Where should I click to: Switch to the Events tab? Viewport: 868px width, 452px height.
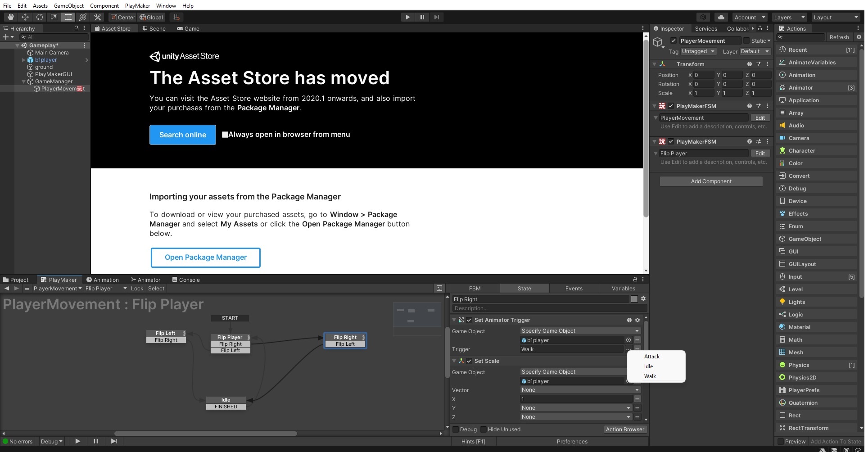pos(574,289)
